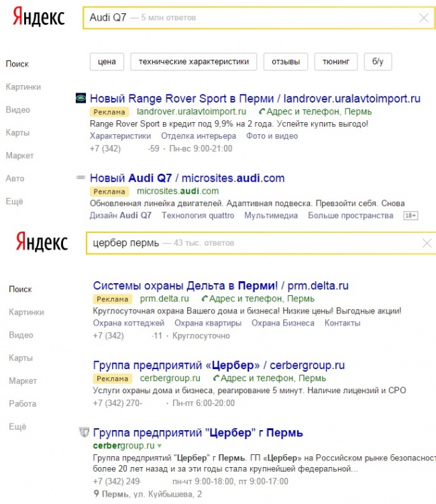The height and width of the screenshot is (504, 436).
Task: Open Маркет in the upper sidebar
Action: pos(19,156)
